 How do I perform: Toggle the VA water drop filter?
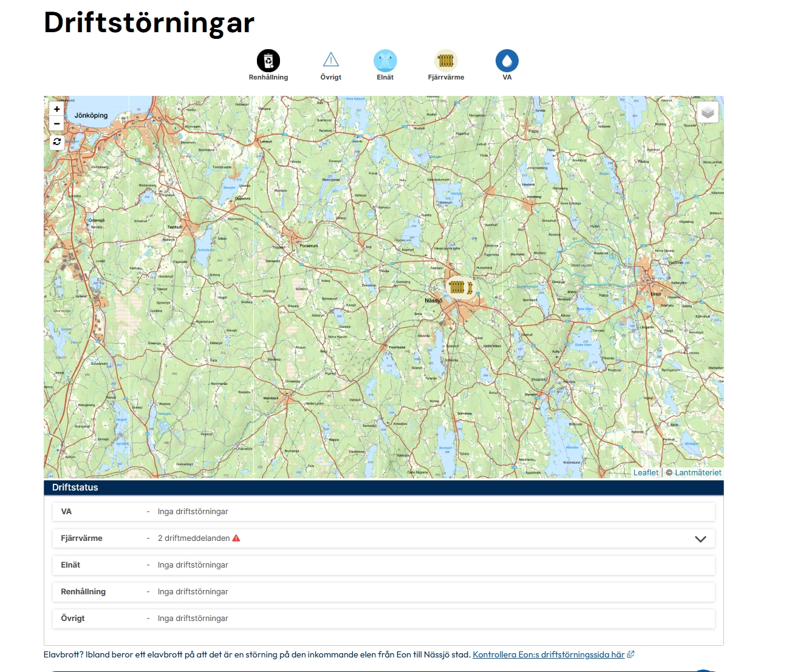coord(507,61)
